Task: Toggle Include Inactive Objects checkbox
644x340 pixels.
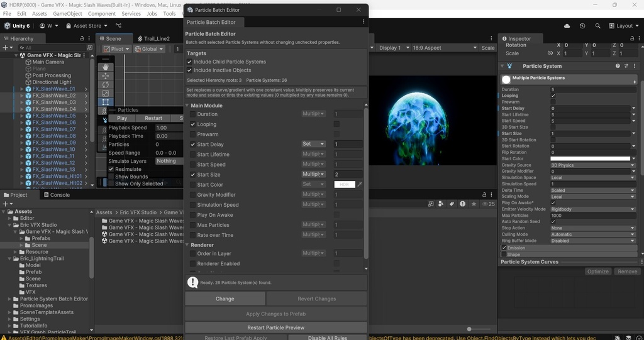Action: point(189,70)
